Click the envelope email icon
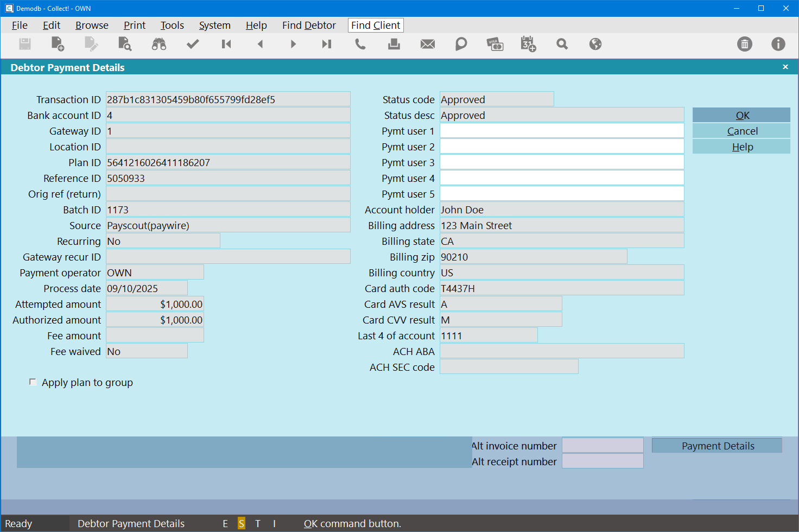The height and width of the screenshot is (532, 799). 428,45
